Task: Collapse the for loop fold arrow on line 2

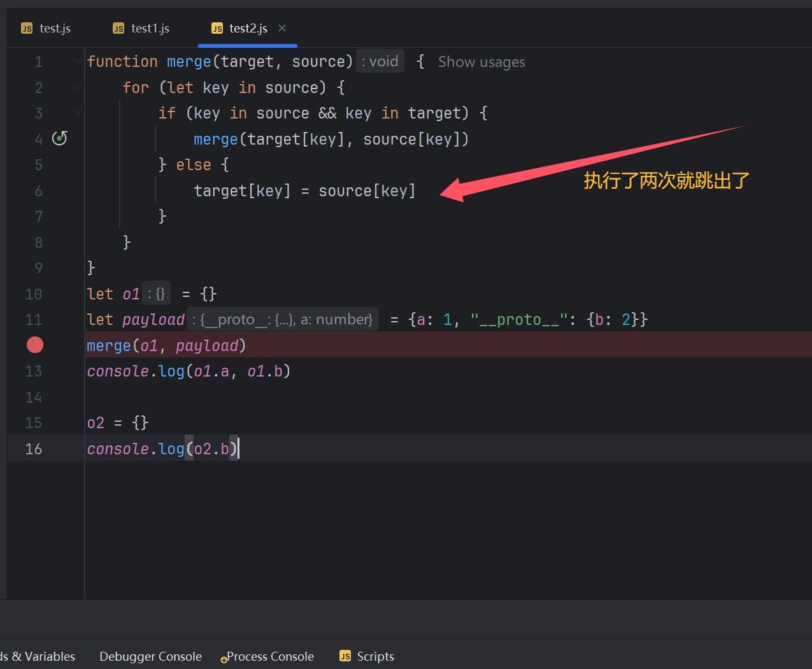Action: pos(76,87)
